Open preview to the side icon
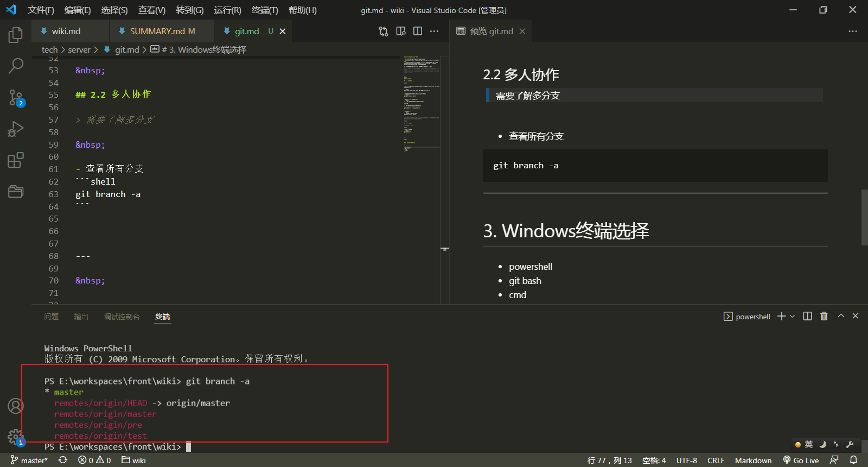This screenshot has width=868, height=467. coord(401,31)
